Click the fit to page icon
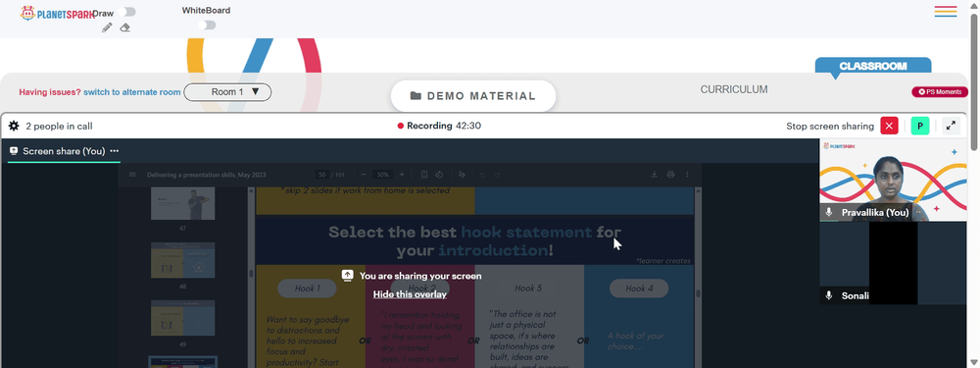The image size is (980, 368). pos(424,175)
